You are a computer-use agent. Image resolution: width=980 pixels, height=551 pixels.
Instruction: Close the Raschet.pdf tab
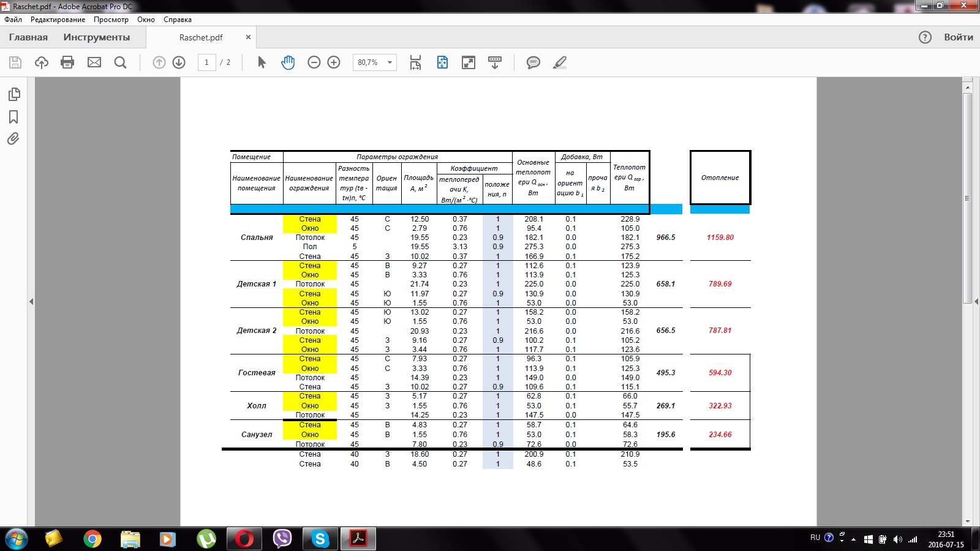click(x=248, y=37)
